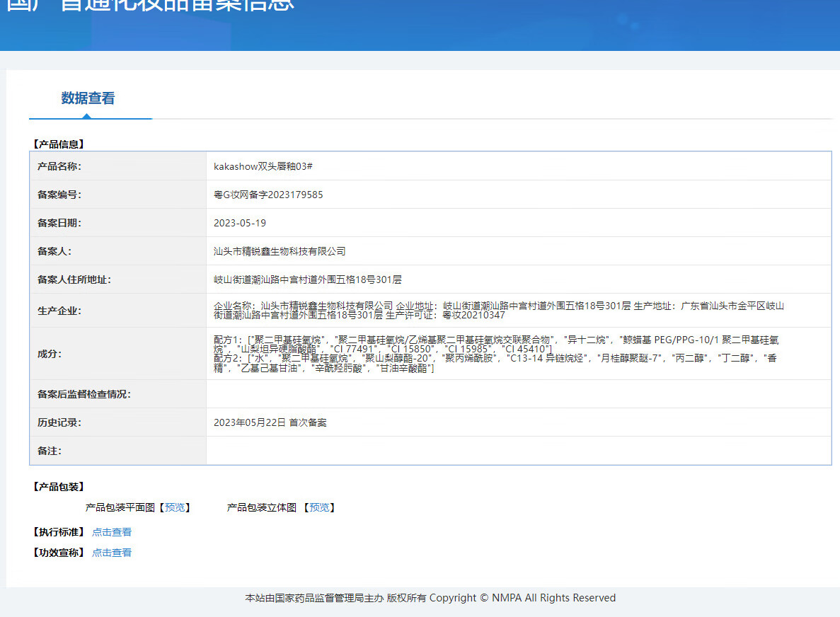
Task: Click the 备注 row label
Action: pos(50,451)
